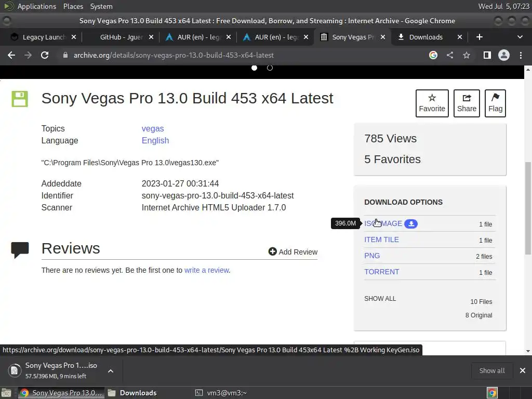Screen dimensions: 532x399
Task: Open ITEM TILE download option
Action: (381, 240)
